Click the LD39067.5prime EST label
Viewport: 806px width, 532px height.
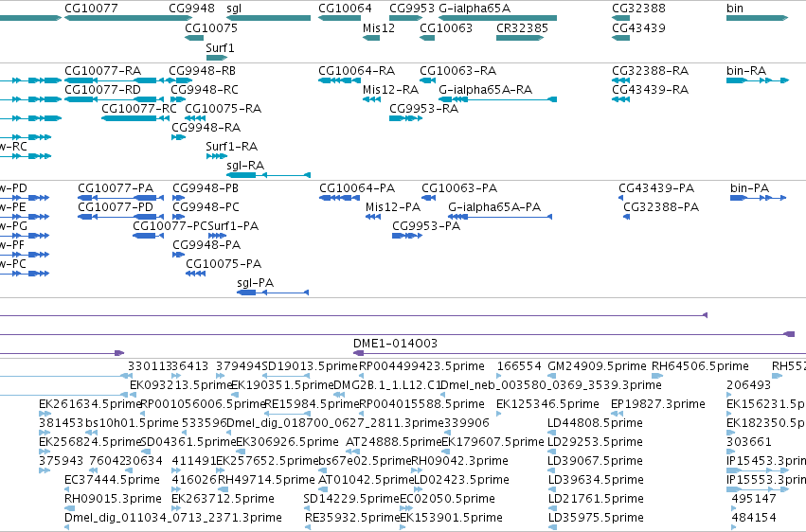(595, 461)
